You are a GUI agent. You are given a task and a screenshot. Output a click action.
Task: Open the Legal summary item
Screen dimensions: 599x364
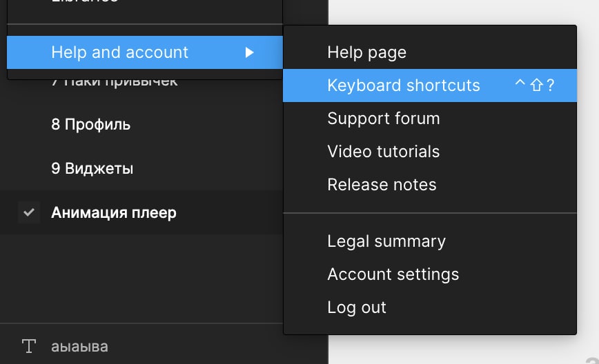(430, 241)
